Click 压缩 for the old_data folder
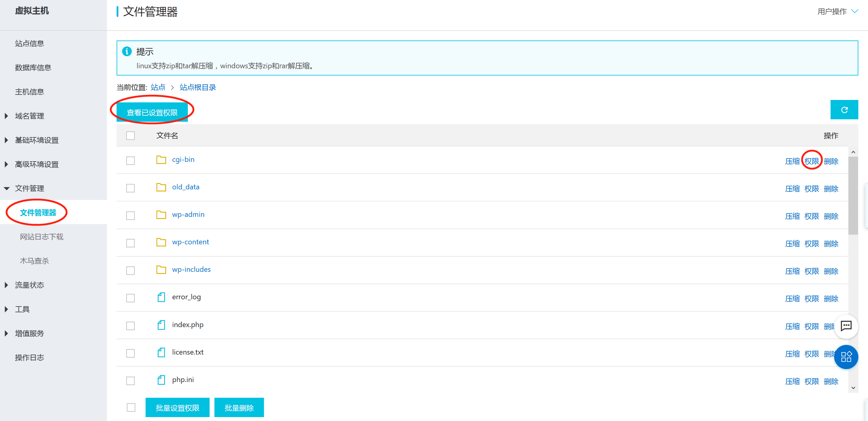The height and width of the screenshot is (421, 868). tap(792, 189)
